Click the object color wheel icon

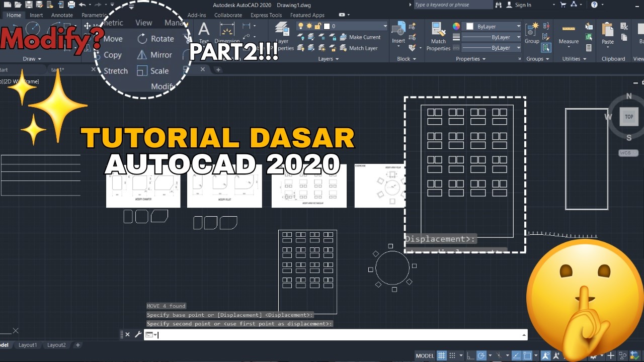tap(456, 26)
